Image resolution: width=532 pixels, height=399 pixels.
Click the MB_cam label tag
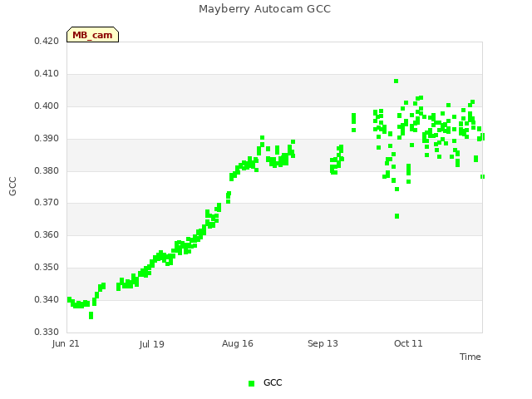(92, 35)
